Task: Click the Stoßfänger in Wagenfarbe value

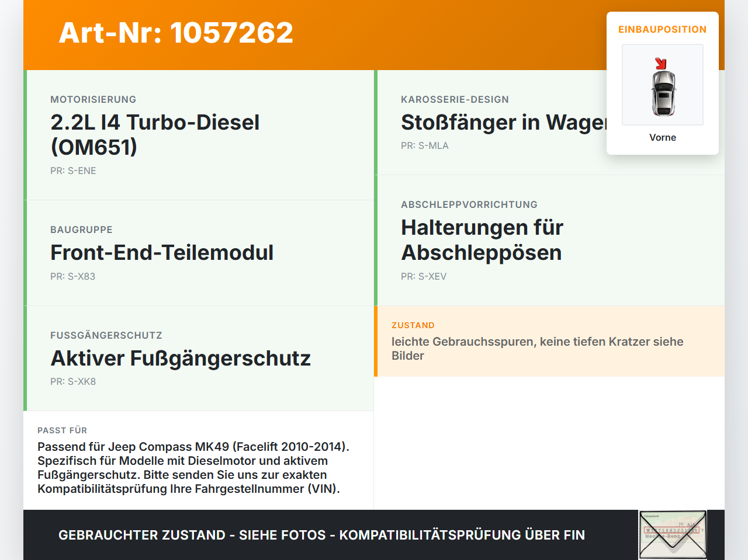Action: (504, 122)
